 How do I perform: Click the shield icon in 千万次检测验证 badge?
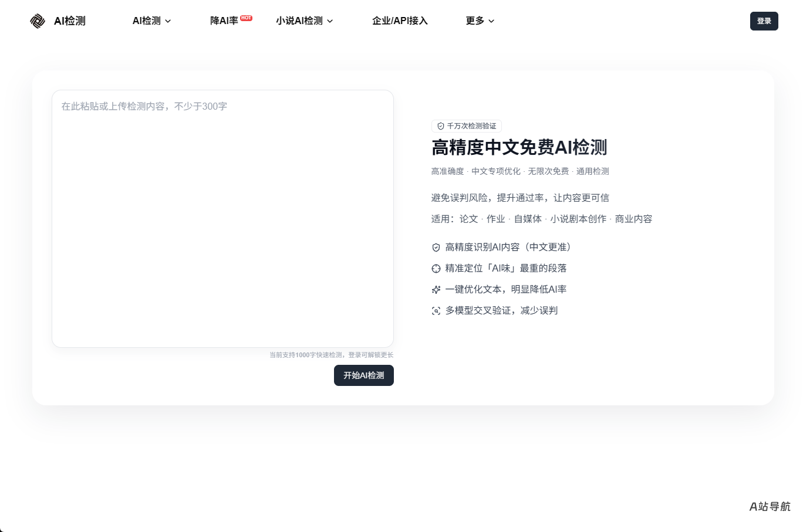441,126
